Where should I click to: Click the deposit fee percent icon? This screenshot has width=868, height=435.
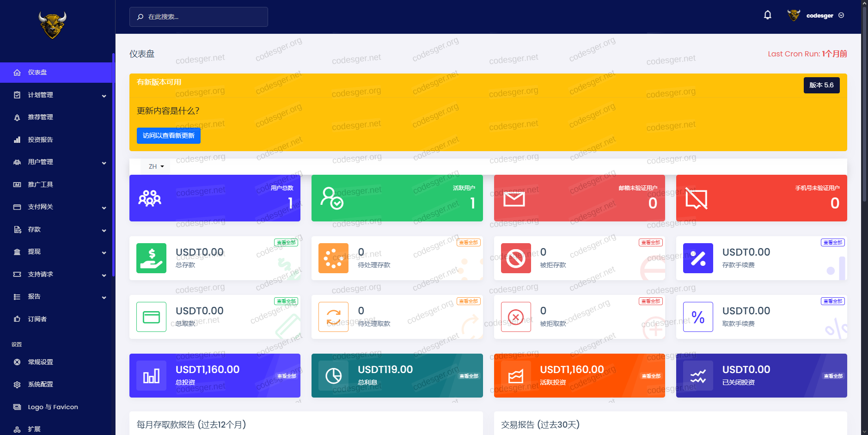[x=698, y=258]
